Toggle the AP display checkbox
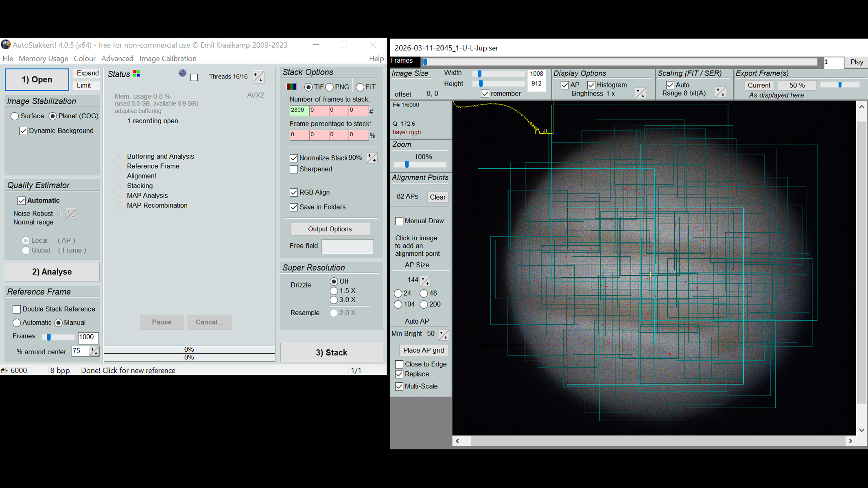The image size is (868, 488). point(565,85)
